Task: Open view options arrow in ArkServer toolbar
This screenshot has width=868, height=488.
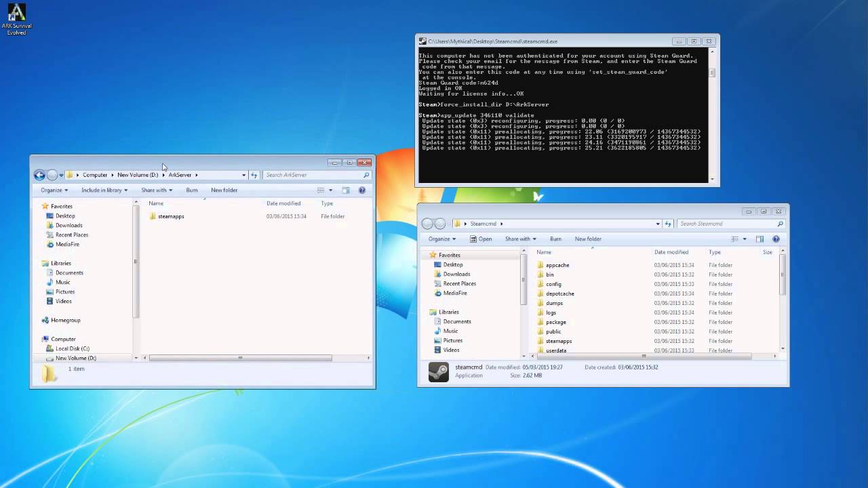Action: [x=331, y=190]
